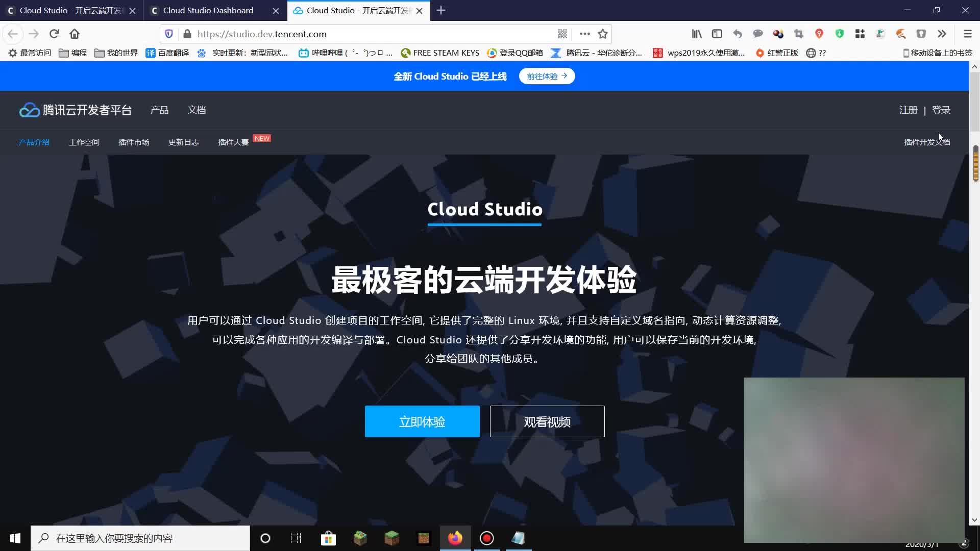Click the browser home icon
The height and width of the screenshot is (551, 980).
[75, 34]
